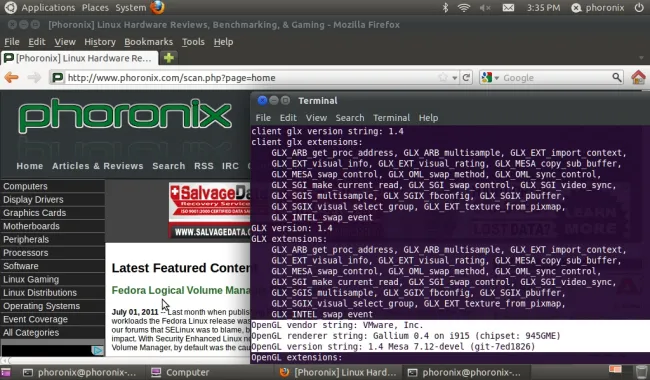Click the Firefox launcher icon in top panel
The height and width of the screenshot is (380, 650).
point(157,7)
